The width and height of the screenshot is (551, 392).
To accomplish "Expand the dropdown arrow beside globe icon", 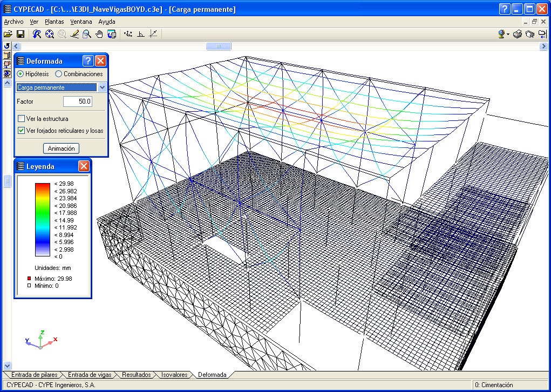I will coord(508,35).
